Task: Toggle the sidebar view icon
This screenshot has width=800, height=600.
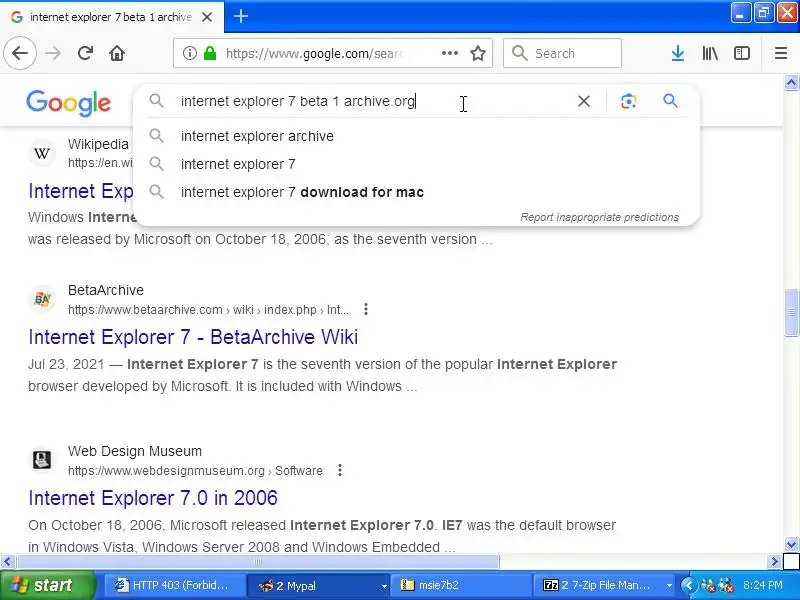Action: coord(741,53)
